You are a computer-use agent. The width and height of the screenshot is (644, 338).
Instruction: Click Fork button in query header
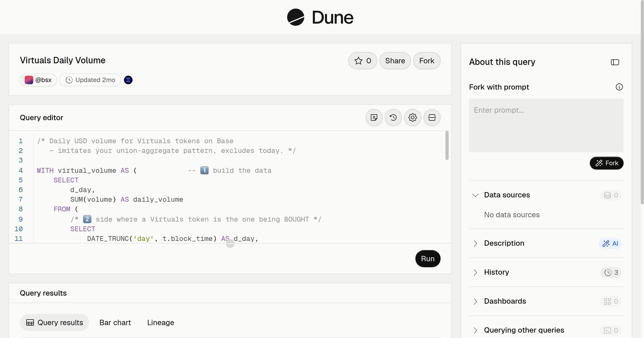[427, 61]
